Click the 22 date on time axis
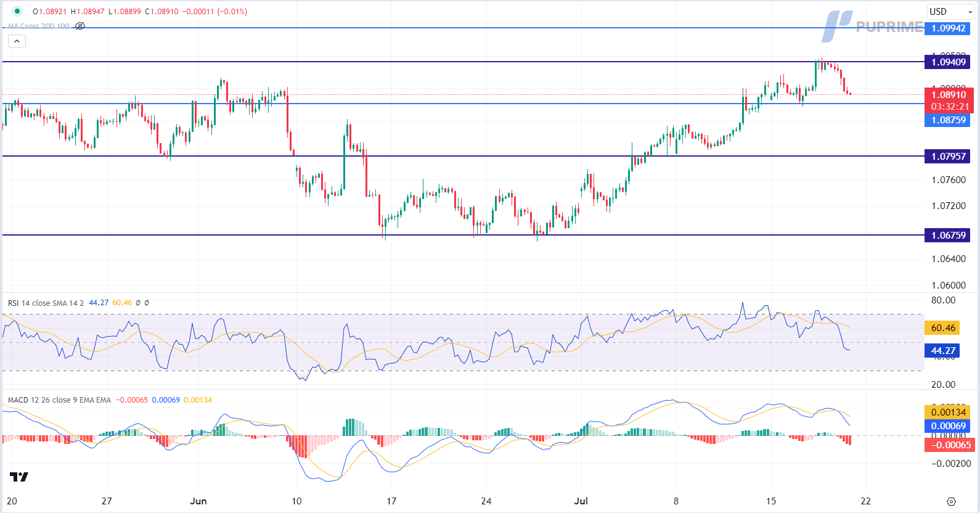980x513 pixels. pos(866,501)
